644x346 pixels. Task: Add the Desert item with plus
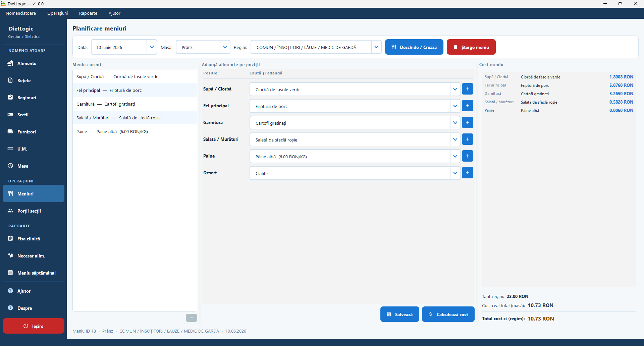[x=468, y=173]
